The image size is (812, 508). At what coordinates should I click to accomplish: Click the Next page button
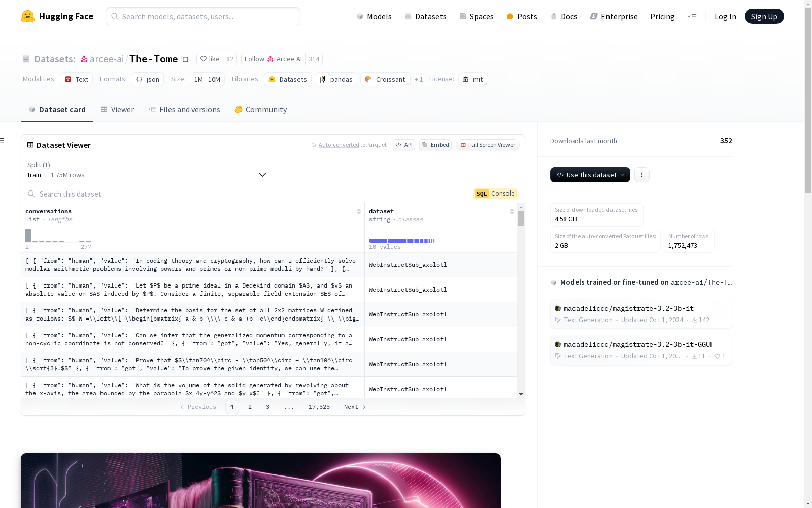click(355, 407)
